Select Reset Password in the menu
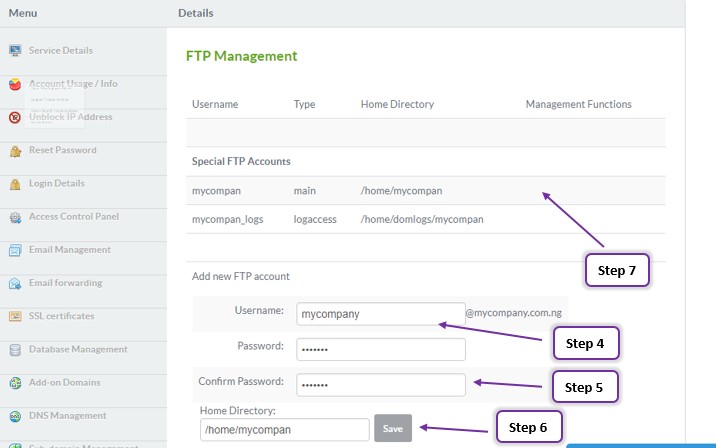716x448 pixels. [63, 150]
